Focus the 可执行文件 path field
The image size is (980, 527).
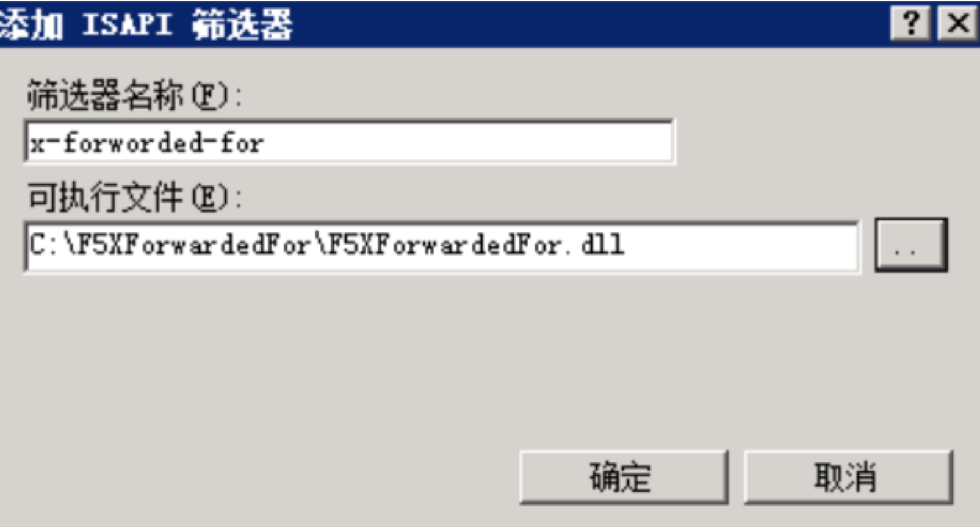click(442, 246)
